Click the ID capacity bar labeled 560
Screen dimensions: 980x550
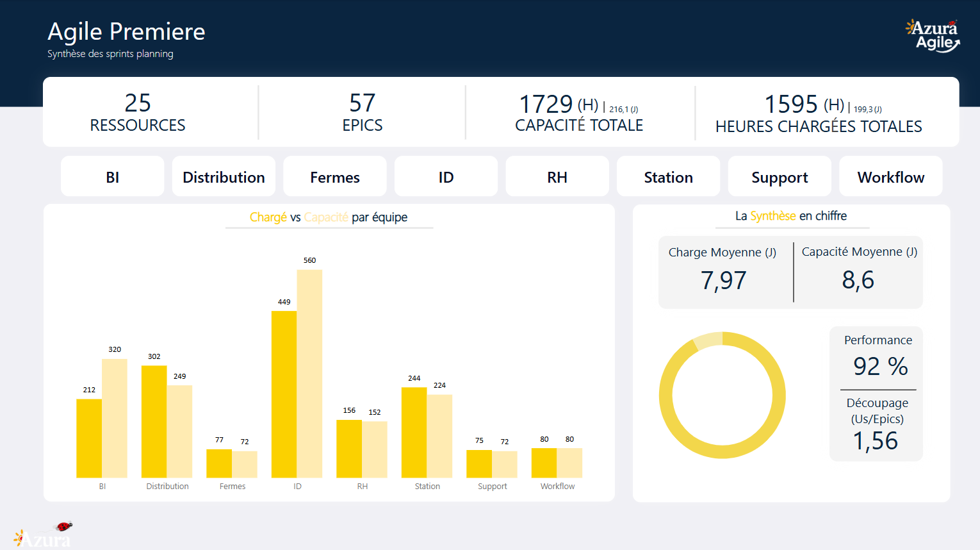pos(309,373)
